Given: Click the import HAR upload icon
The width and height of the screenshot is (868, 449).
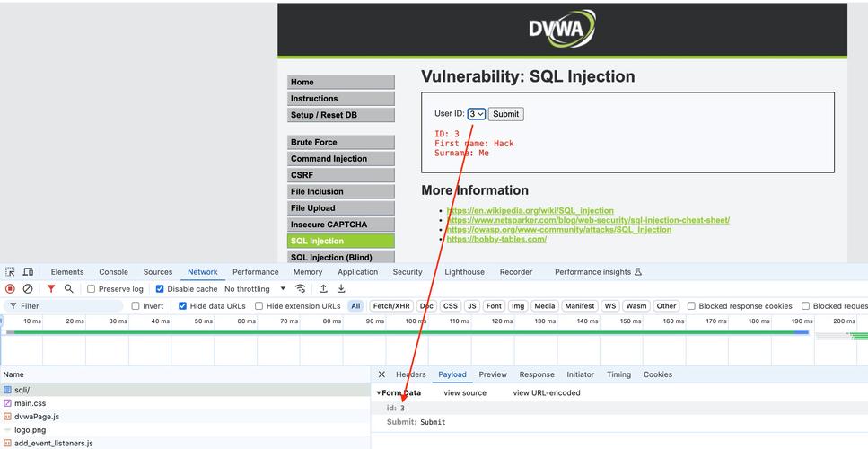Looking at the screenshot, I should coord(323,289).
